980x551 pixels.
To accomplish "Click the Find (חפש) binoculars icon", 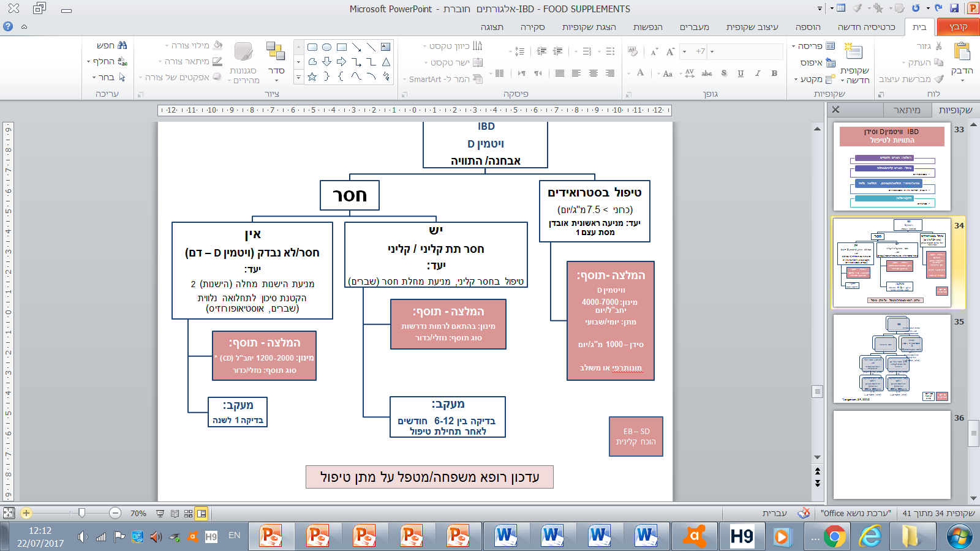I will pyautogui.click(x=122, y=45).
